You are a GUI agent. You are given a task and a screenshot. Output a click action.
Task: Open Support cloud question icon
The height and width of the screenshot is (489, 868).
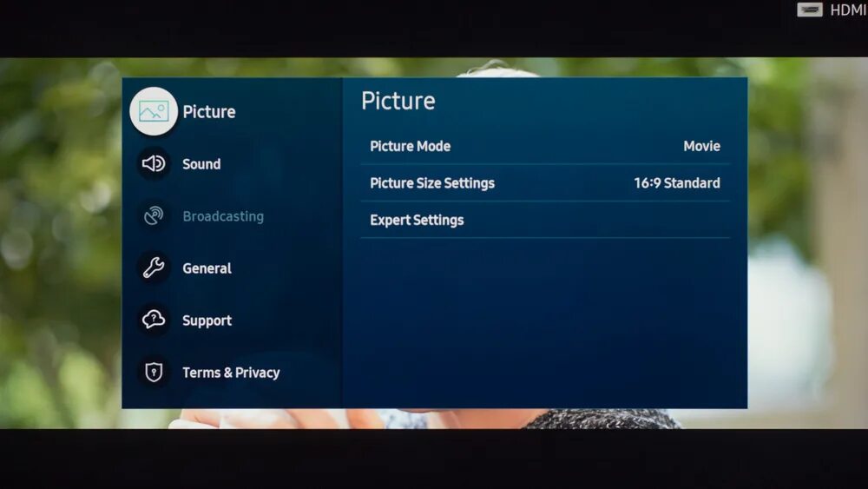tap(154, 320)
